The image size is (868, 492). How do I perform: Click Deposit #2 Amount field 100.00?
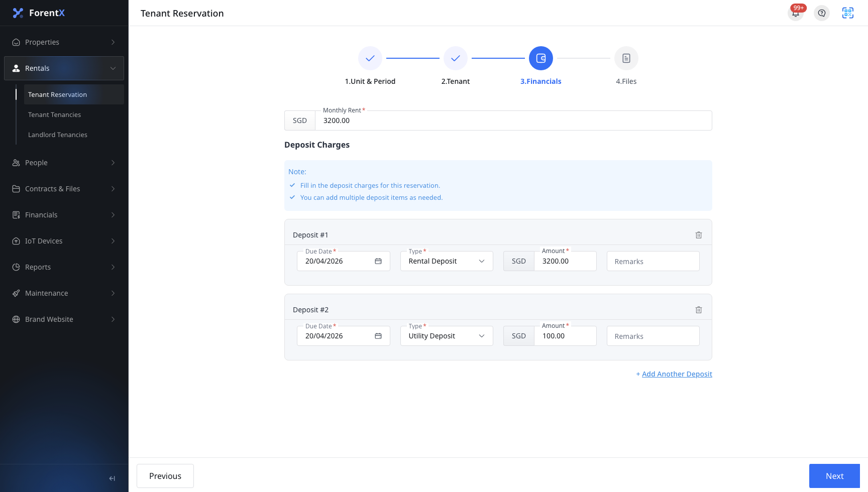click(x=565, y=336)
